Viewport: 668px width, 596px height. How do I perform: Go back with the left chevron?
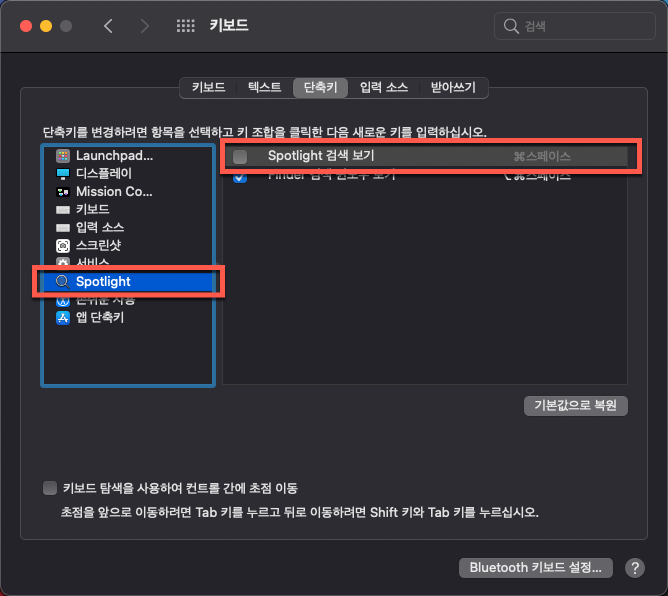pos(108,26)
